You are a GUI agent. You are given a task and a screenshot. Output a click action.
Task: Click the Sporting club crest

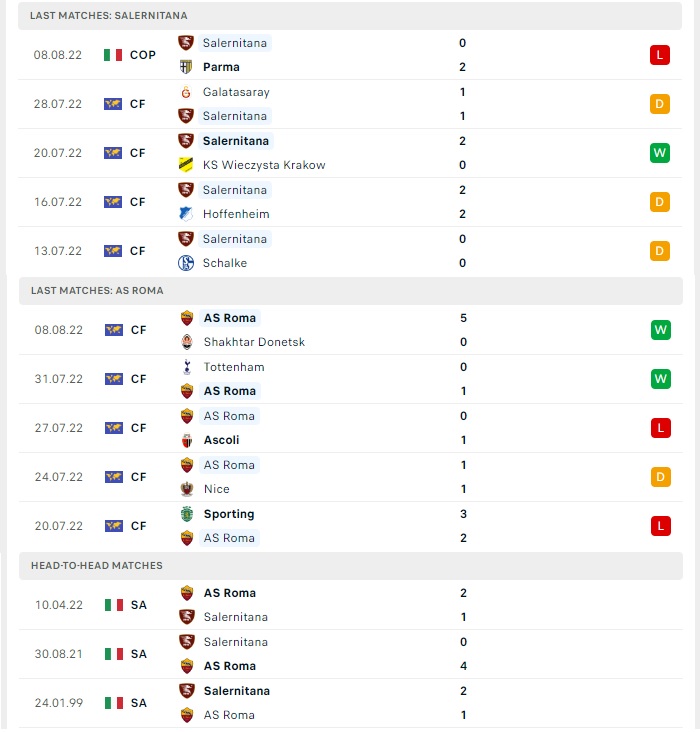187,514
